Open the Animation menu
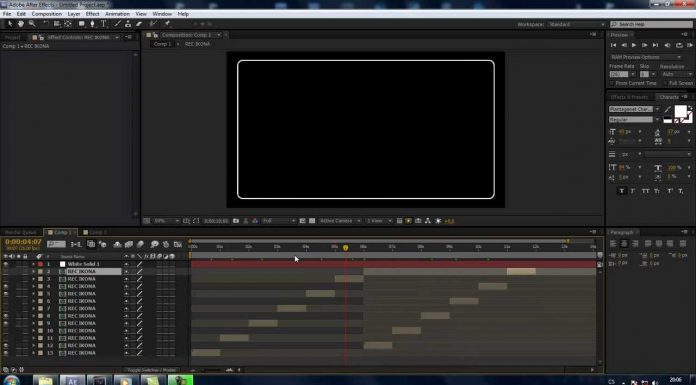The width and height of the screenshot is (696, 385). tap(117, 14)
